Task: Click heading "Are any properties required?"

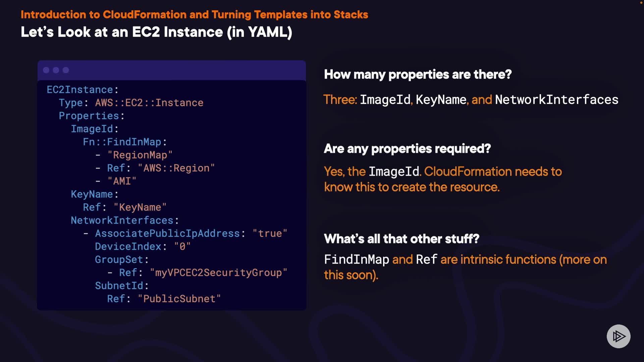Action: pyautogui.click(x=407, y=148)
